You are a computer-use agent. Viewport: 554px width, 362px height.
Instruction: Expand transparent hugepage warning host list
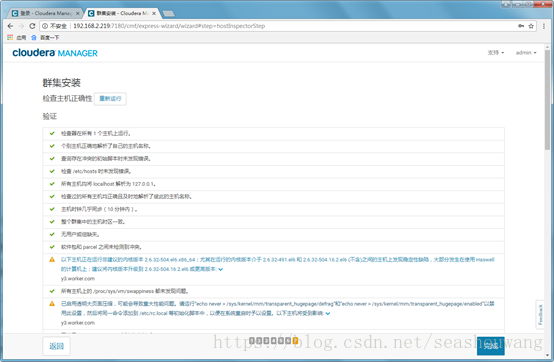click(328, 314)
